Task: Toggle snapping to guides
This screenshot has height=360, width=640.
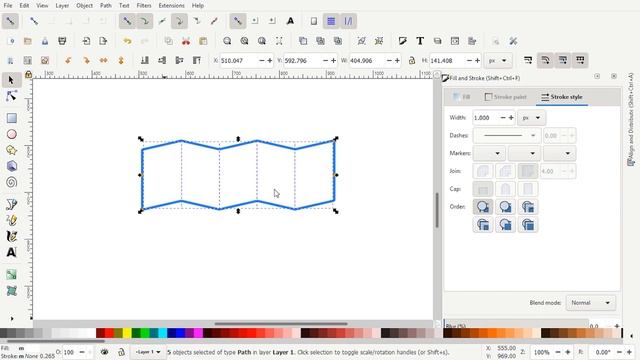Action: tap(348, 21)
